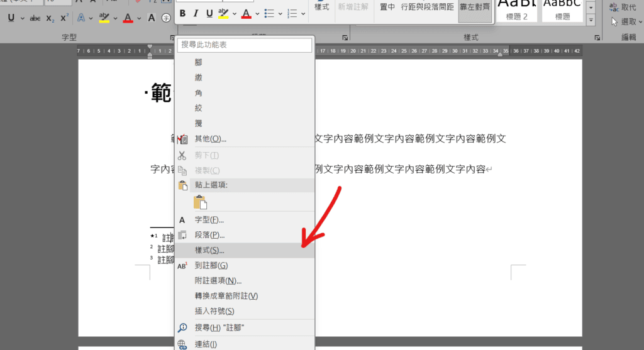Image resolution: width=644 pixels, height=350 pixels.
Task: Open the Paragraph dialog launcher
Action: point(345,38)
